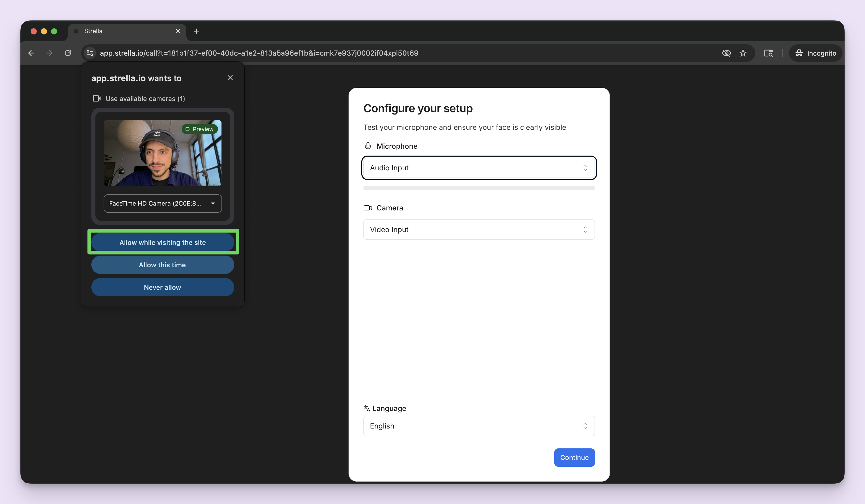The image size is (865, 504).
Task: Close the Strella tab
Action: [x=178, y=31]
